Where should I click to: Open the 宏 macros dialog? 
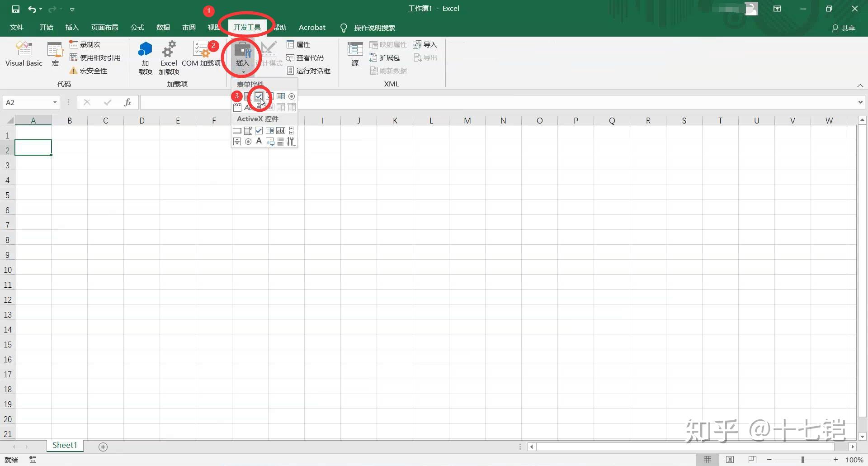[x=55, y=54]
